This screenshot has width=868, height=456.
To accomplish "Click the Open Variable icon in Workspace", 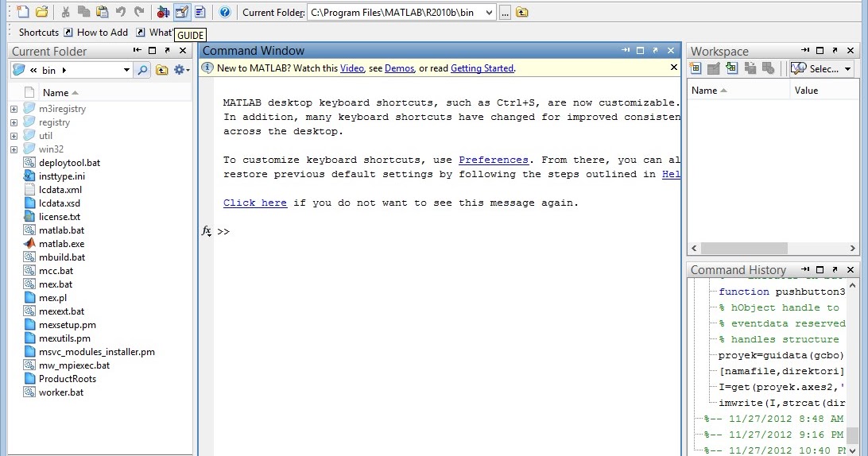I will (714, 68).
